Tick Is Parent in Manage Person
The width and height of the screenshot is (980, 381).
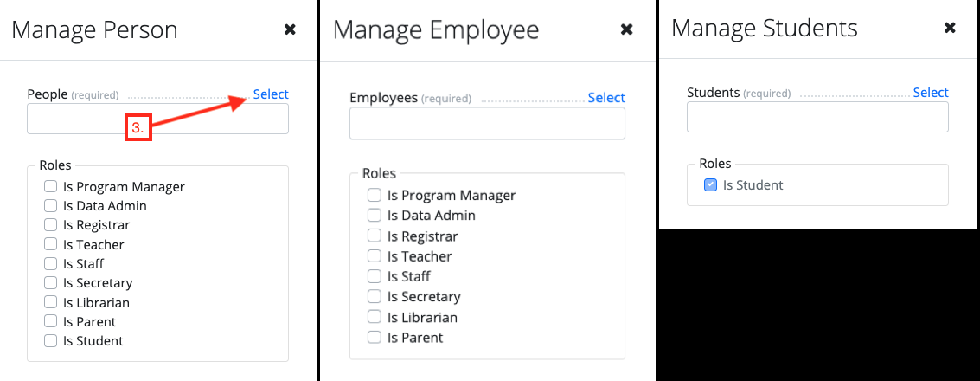(51, 321)
